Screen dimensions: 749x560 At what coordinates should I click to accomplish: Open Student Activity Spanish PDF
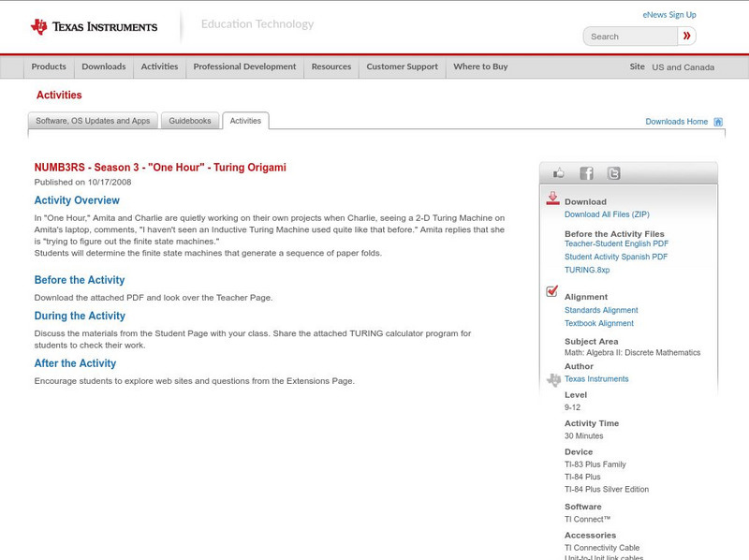616,257
